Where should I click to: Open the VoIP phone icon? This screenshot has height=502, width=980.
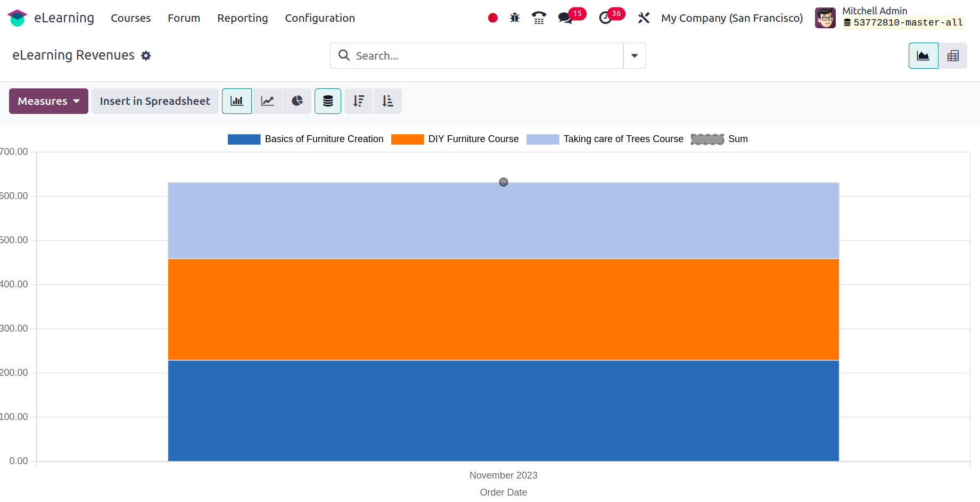click(x=539, y=18)
